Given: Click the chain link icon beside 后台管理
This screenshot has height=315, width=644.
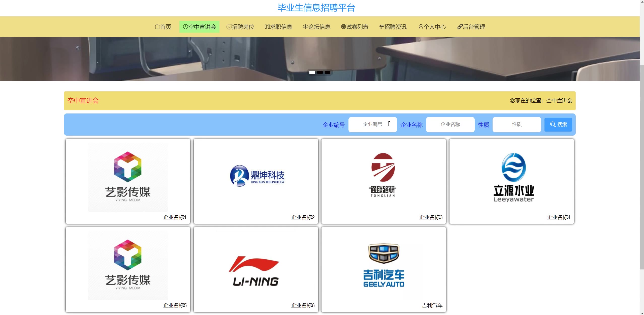Looking at the screenshot, I should pyautogui.click(x=460, y=26).
